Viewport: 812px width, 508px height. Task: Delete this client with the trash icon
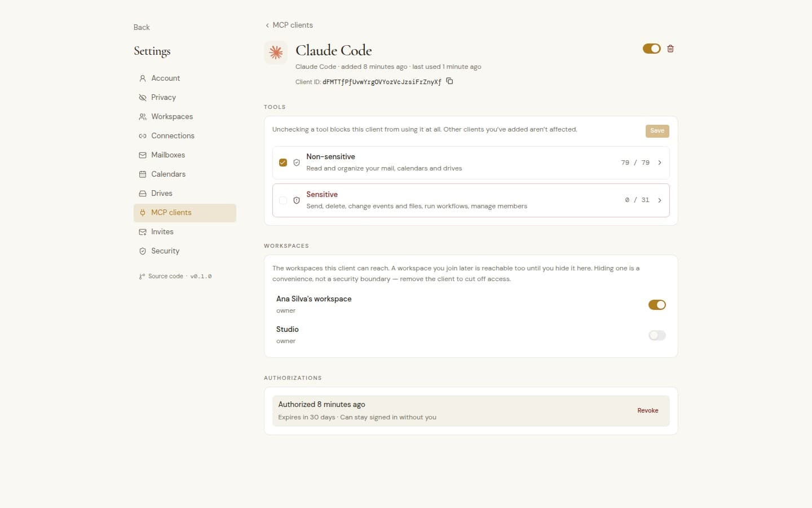pyautogui.click(x=670, y=49)
